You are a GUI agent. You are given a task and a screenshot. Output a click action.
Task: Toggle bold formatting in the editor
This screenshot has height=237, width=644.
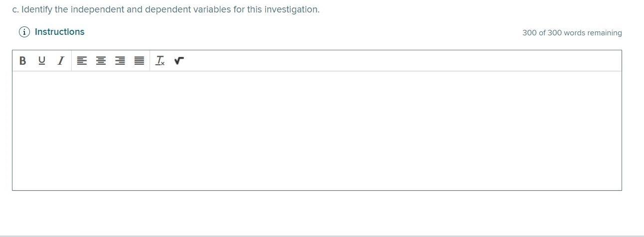pos(22,61)
